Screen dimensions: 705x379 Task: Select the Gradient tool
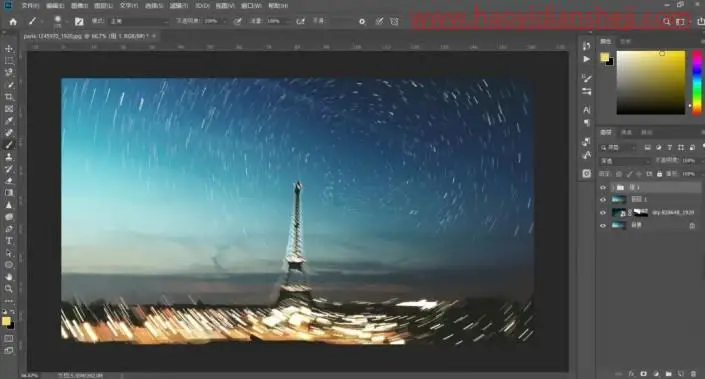[x=9, y=193]
